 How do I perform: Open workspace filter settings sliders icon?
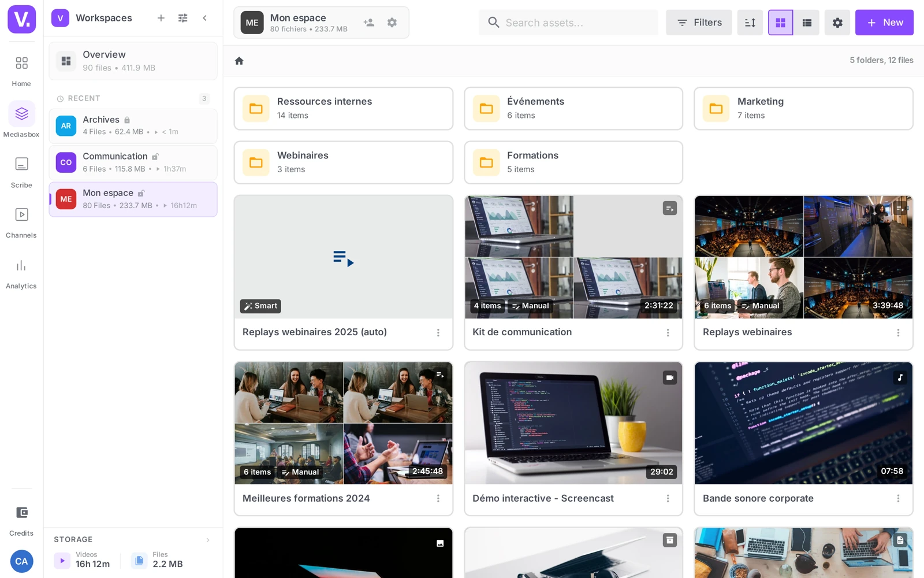(183, 18)
